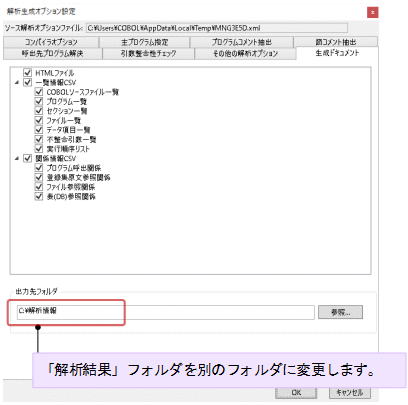Disable the ファイル参照関係 checkbox
The image size is (408, 405).
click(39, 187)
